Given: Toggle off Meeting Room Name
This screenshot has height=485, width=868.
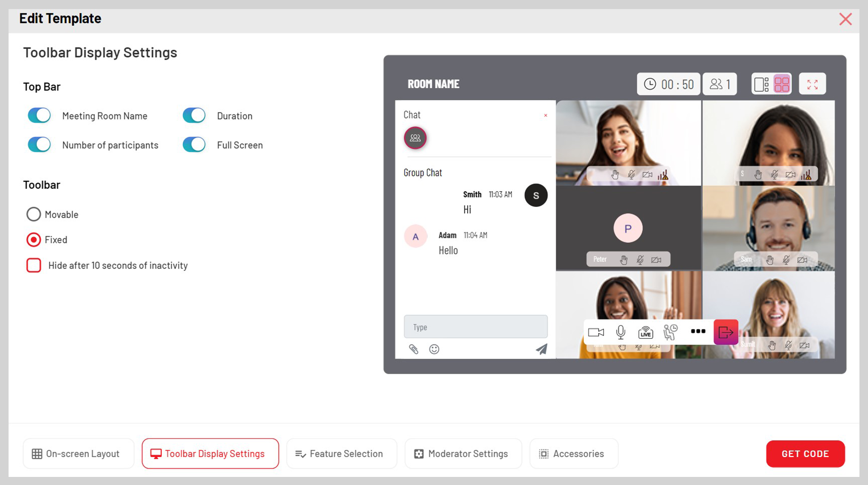Looking at the screenshot, I should (39, 115).
